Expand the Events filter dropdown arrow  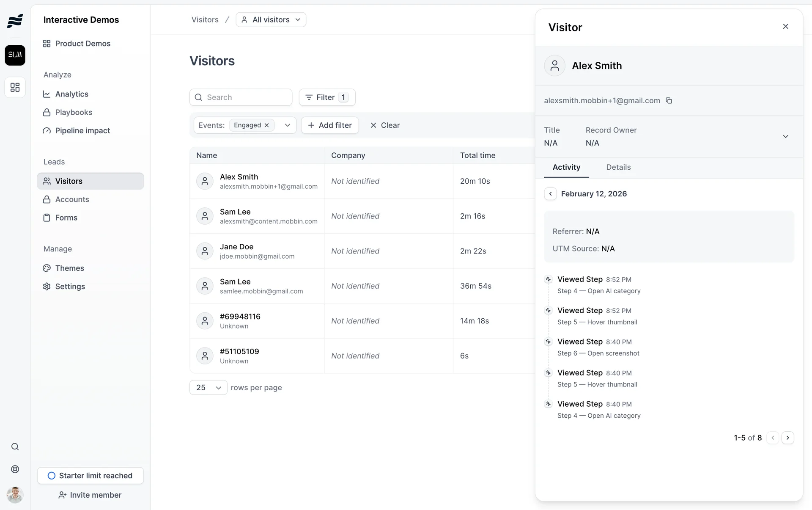click(288, 125)
